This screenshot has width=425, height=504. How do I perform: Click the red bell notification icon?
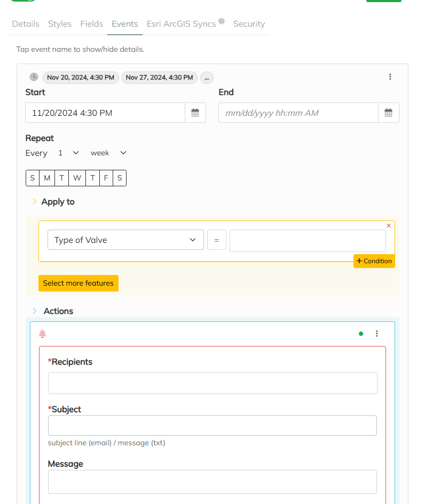[x=43, y=334]
